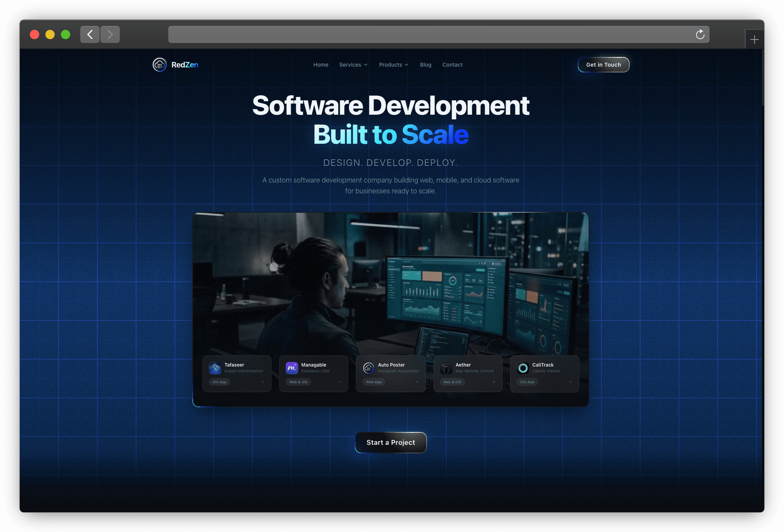Open Auto Poster card arrow icon
The width and height of the screenshot is (784, 532).
417,382
